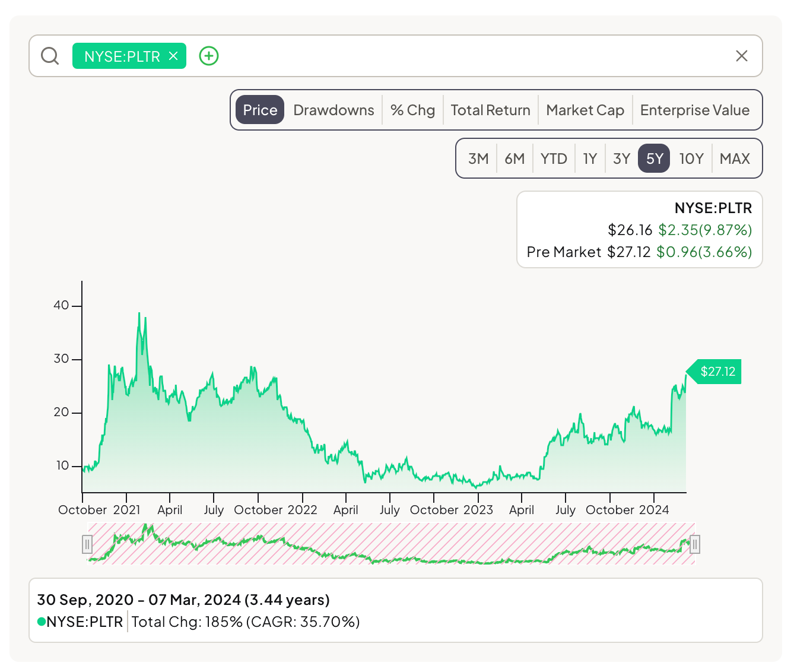Open the Enterprise Value tab
794x672 pixels.
pos(695,110)
